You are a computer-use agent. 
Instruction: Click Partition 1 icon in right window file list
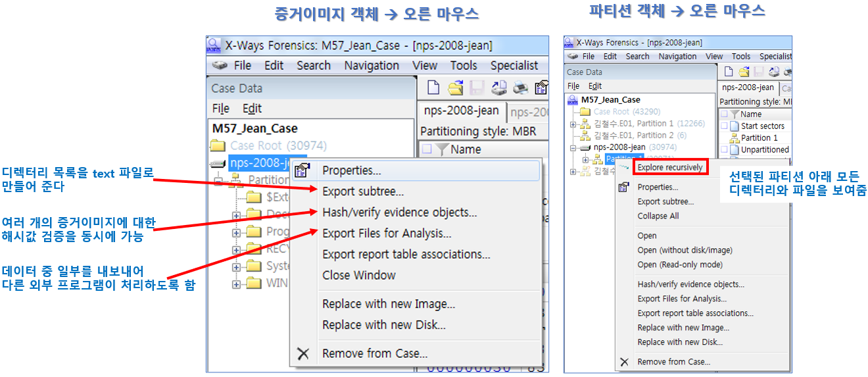click(735, 138)
